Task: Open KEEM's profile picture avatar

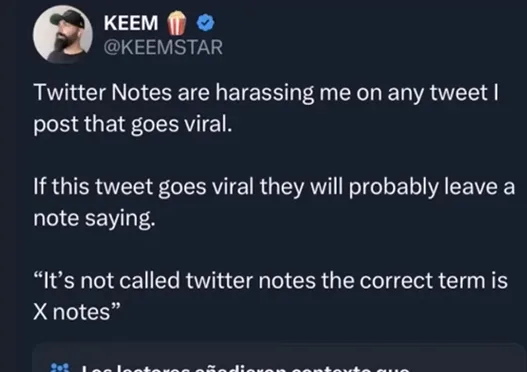Action: (x=63, y=34)
